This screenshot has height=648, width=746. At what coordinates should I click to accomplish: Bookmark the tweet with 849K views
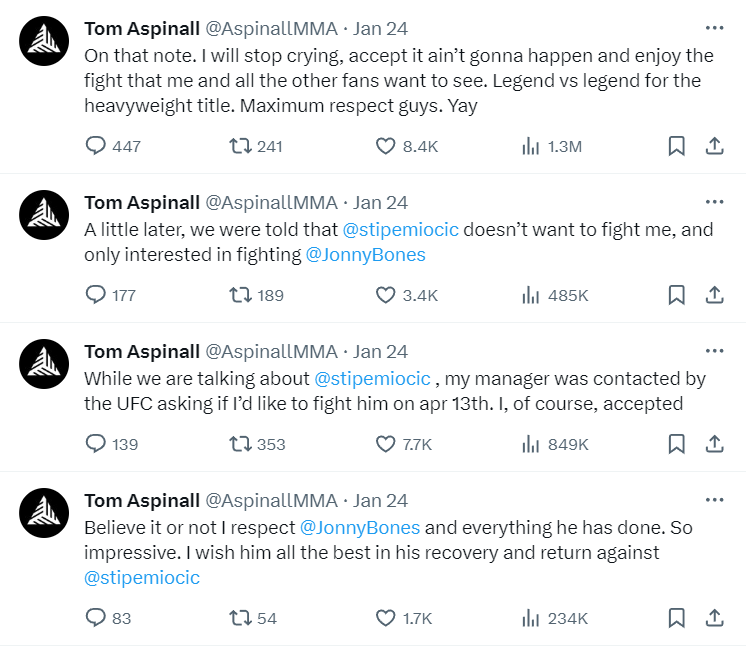coord(676,444)
